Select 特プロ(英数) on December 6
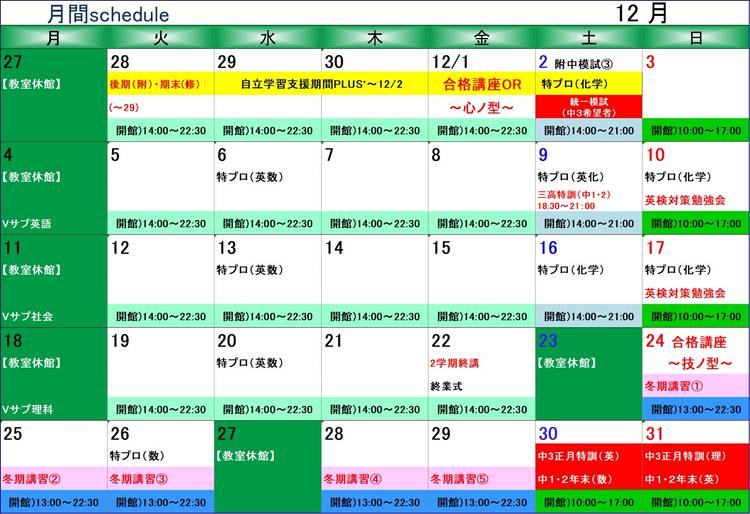Screen dimensions: 750x514 [x=250, y=177]
